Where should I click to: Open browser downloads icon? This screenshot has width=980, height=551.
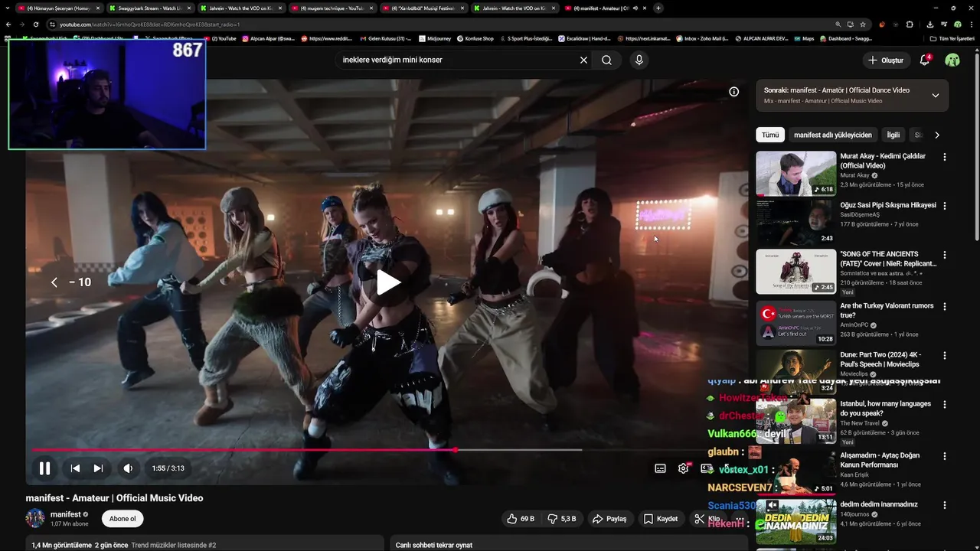click(x=929, y=24)
